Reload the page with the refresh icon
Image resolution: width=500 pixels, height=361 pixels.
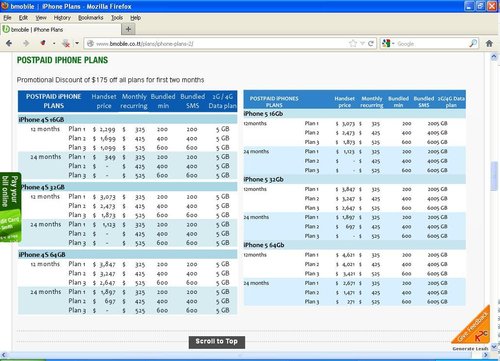[x=371, y=44]
